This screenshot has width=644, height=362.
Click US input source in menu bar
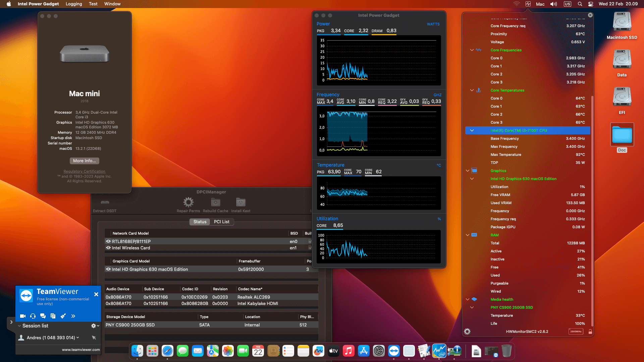(568, 4)
